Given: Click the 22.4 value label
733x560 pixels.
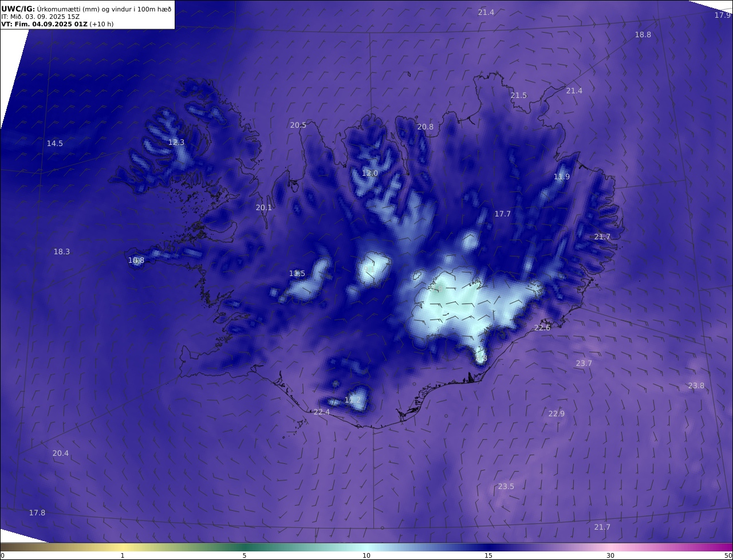Looking at the screenshot, I should click(x=322, y=412).
